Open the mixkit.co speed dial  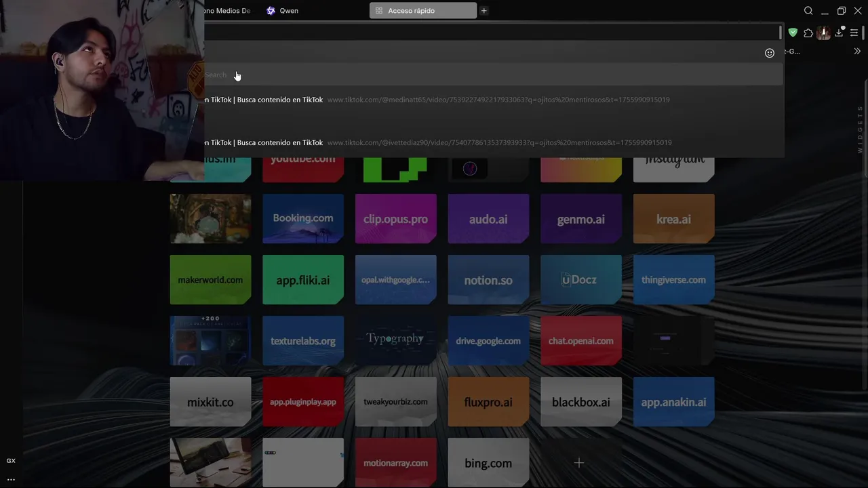pyautogui.click(x=210, y=401)
